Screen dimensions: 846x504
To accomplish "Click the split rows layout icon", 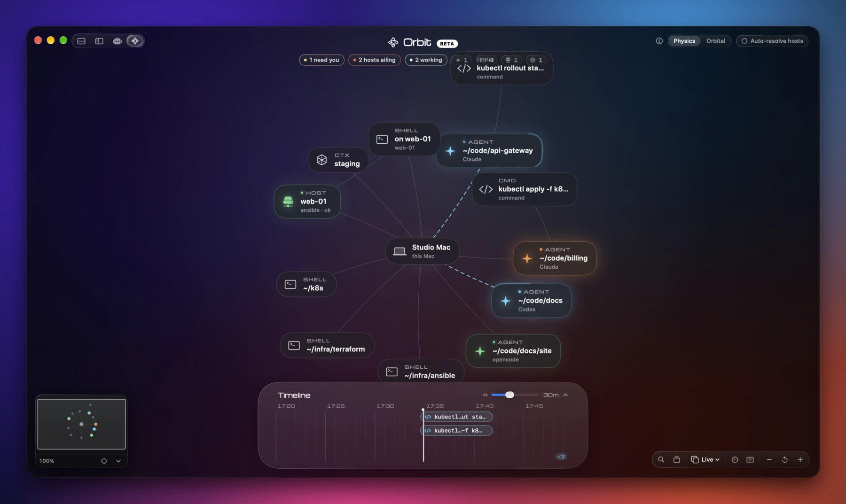I will 81,41.
